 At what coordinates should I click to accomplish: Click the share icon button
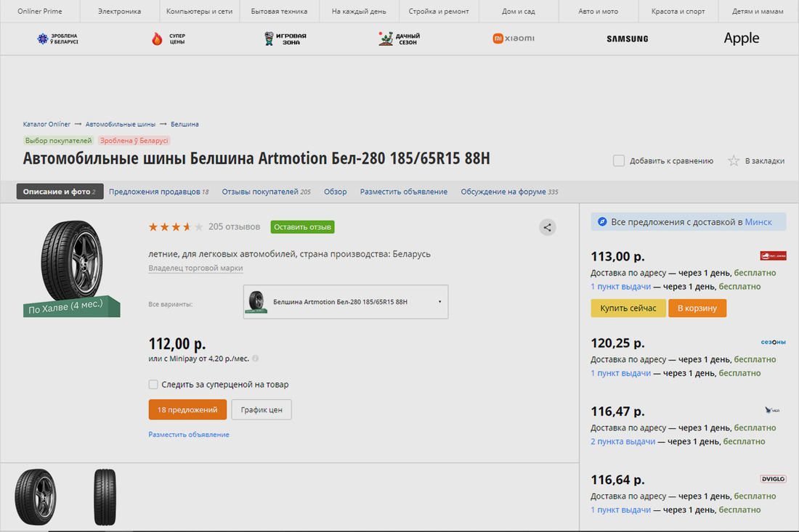(x=548, y=227)
